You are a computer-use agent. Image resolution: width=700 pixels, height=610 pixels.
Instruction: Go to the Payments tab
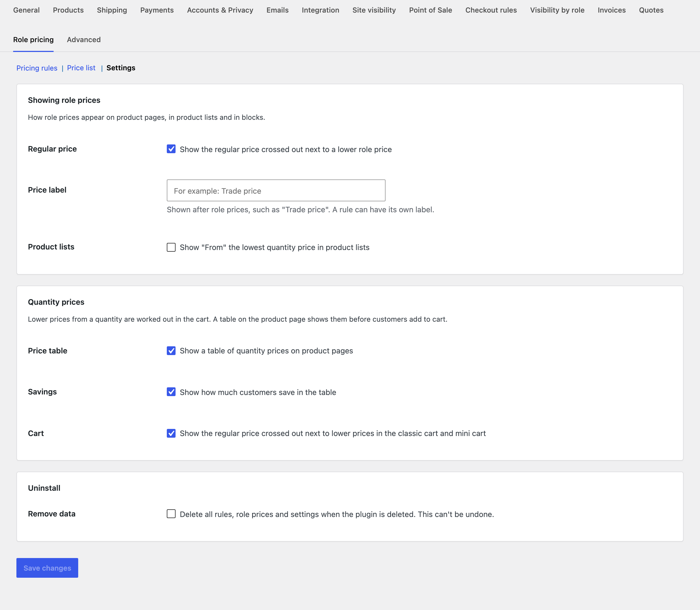157,10
